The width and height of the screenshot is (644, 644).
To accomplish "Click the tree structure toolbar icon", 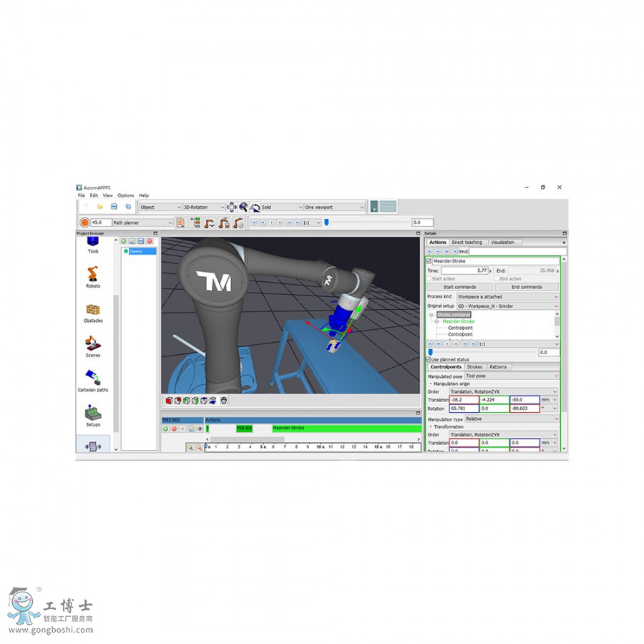I will point(195,223).
